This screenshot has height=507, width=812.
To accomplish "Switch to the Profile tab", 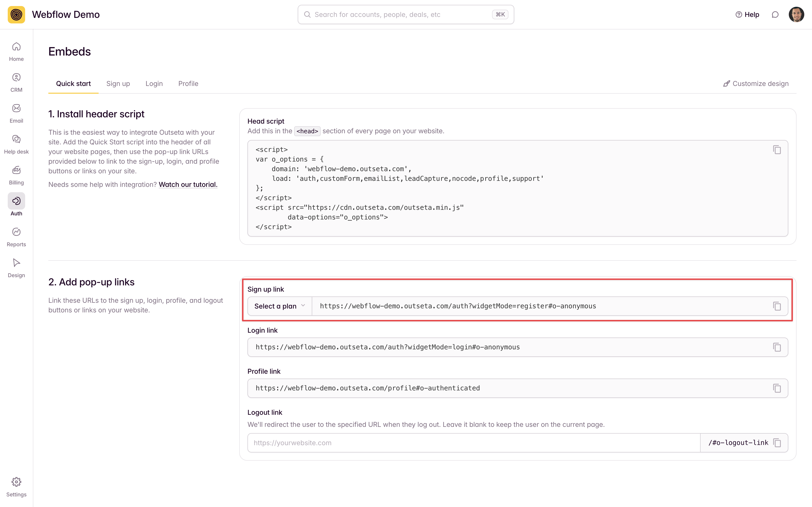I will click(x=188, y=84).
